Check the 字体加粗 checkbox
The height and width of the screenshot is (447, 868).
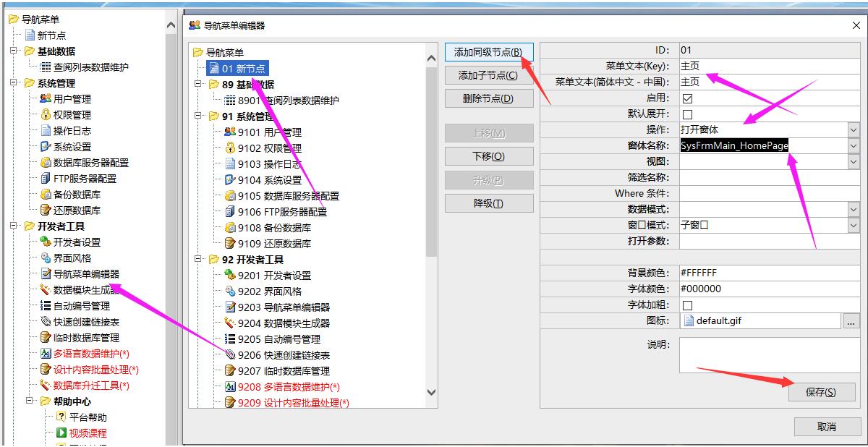click(x=687, y=305)
